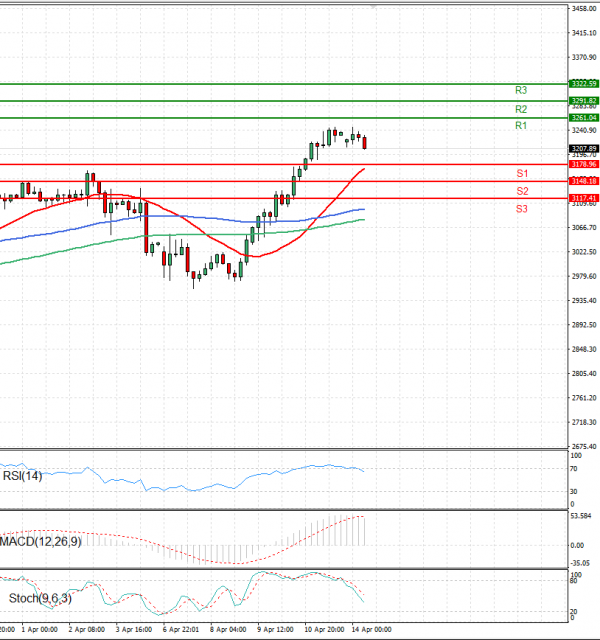Click the Stoch(9,6,3) indicator label
Screen dimensions: 600x640
(x=35, y=599)
